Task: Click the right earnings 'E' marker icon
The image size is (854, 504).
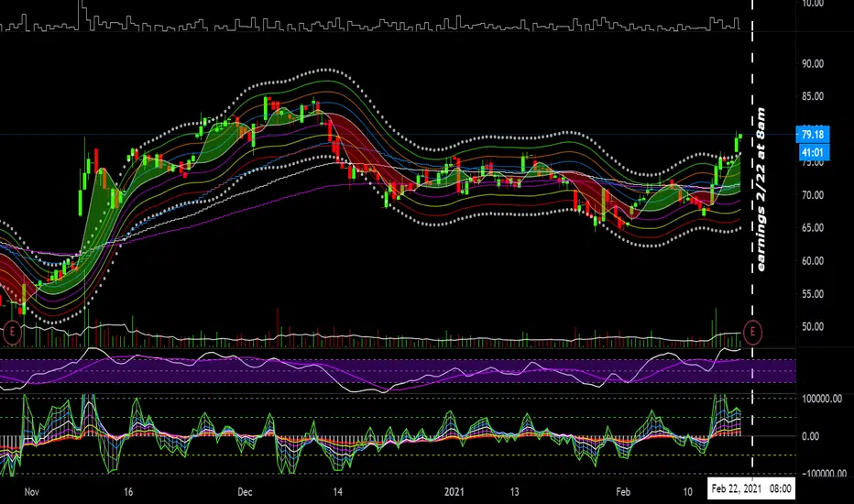Action: [x=752, y=332]
